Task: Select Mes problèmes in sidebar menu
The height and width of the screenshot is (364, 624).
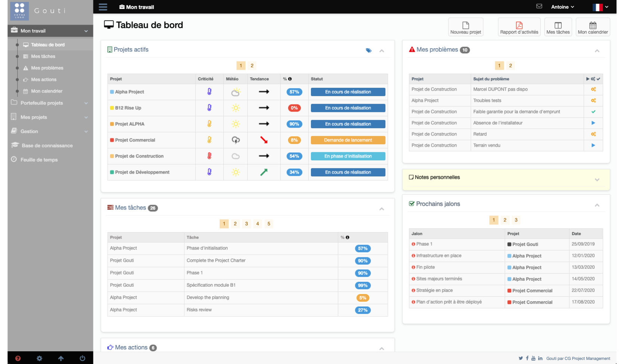Action: [x=47, y=68]
